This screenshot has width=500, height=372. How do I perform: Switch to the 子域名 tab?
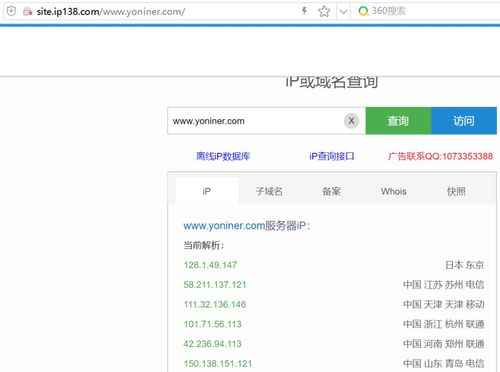(x=269, y=191)
